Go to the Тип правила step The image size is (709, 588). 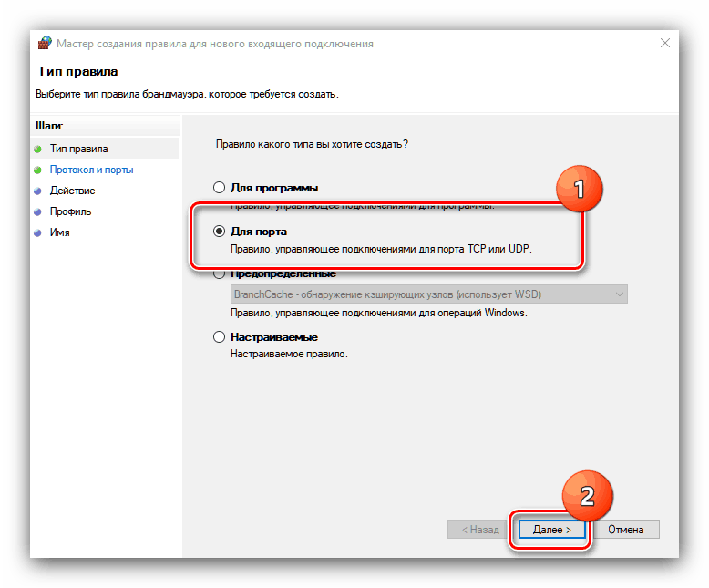tap(78, 149)
